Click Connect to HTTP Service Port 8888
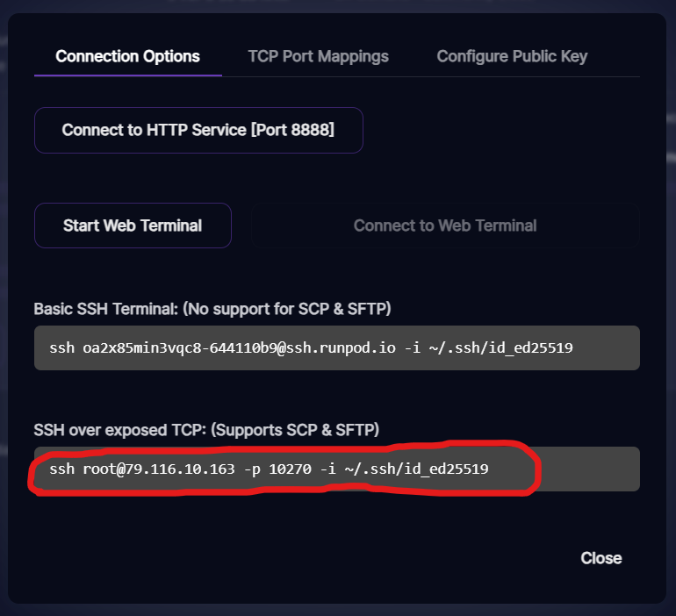This screenshot has width=676, height=616. click(198, 130)
